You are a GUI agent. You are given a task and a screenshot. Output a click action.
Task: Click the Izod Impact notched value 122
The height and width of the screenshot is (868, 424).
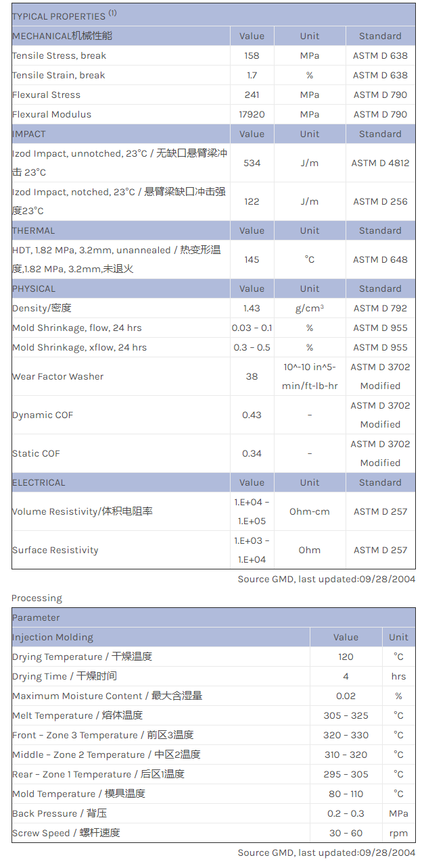coord(252,201)
